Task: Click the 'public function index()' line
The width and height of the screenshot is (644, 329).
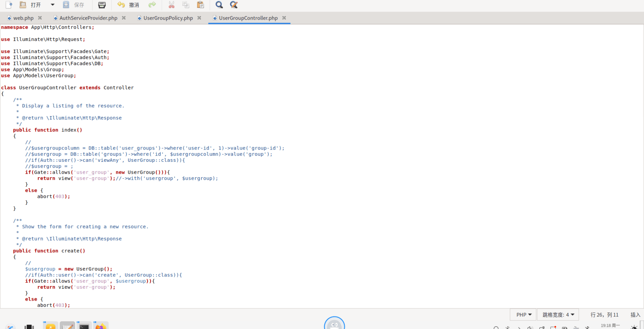Action: 48,130
